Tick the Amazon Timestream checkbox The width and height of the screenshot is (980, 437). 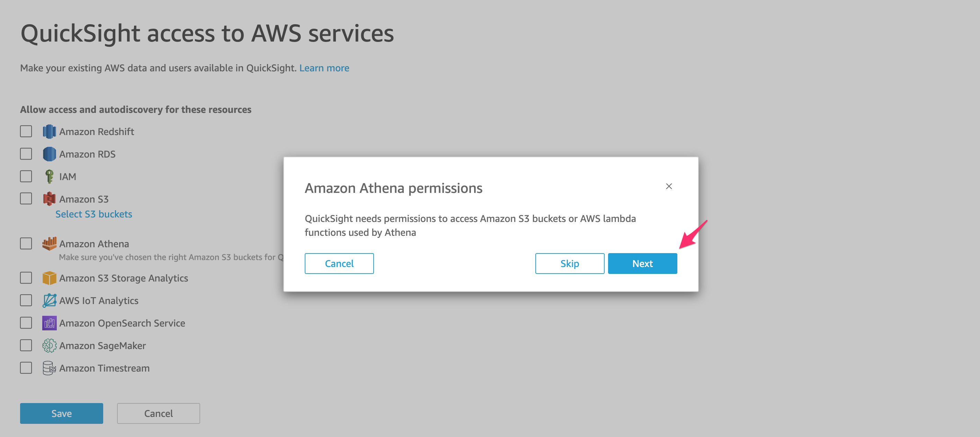tap(26, 368)
